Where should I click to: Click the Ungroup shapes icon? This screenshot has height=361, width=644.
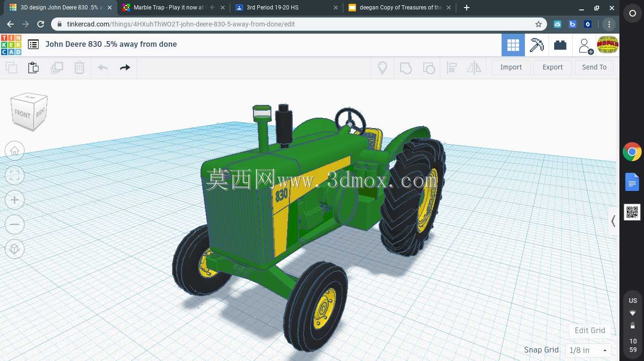coord(428,68)
